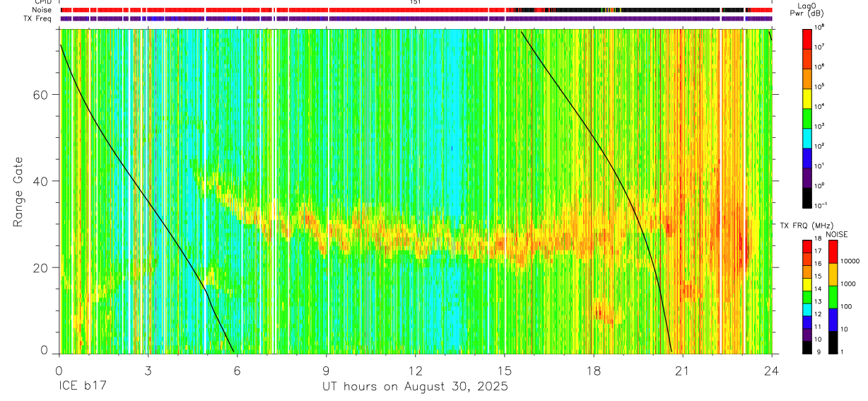868x401 pixels.
Task: Click the y-axis tick label '40'
Action: (40, 181)
